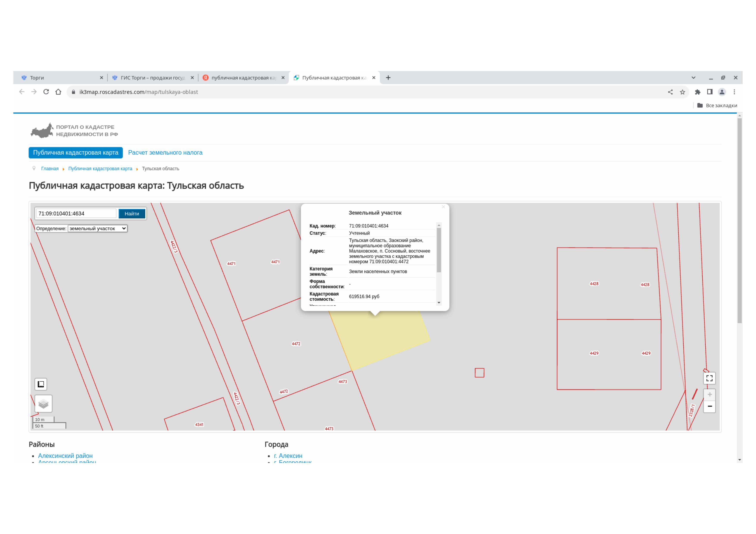
Task: Open 'Расчет земельного налога' menu item
Action: tap(165, 153)
